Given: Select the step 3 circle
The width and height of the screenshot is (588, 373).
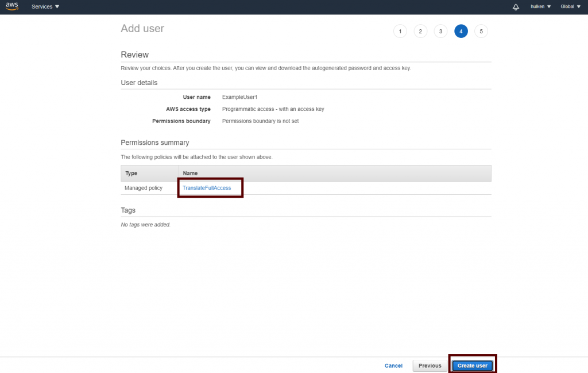Looking at the screenshot, I should pyautogui.click(x=440, y=31).
